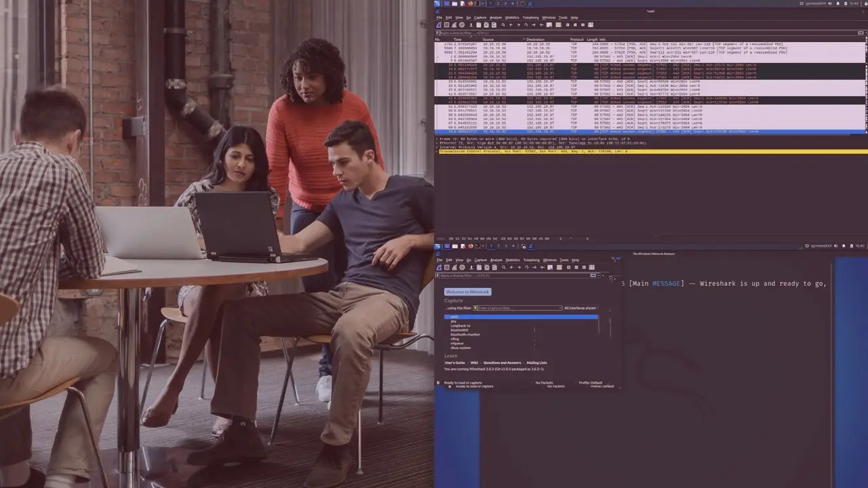This screenshot has width=868, height=488.
Task: Expand the Frame 70 details tree row
Action: coord(437,139)
